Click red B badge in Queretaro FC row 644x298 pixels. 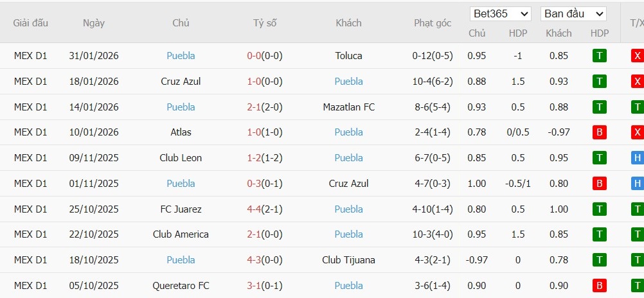pos(599,286)
